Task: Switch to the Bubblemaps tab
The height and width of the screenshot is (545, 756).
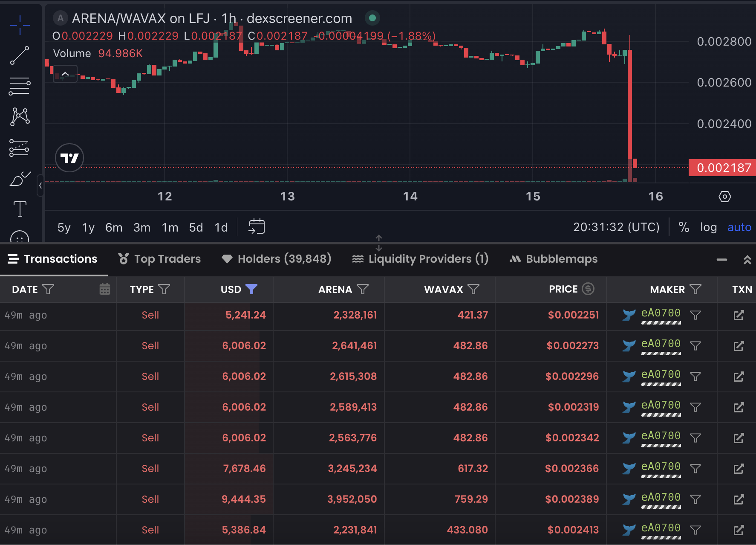Action: click(554, 259)
